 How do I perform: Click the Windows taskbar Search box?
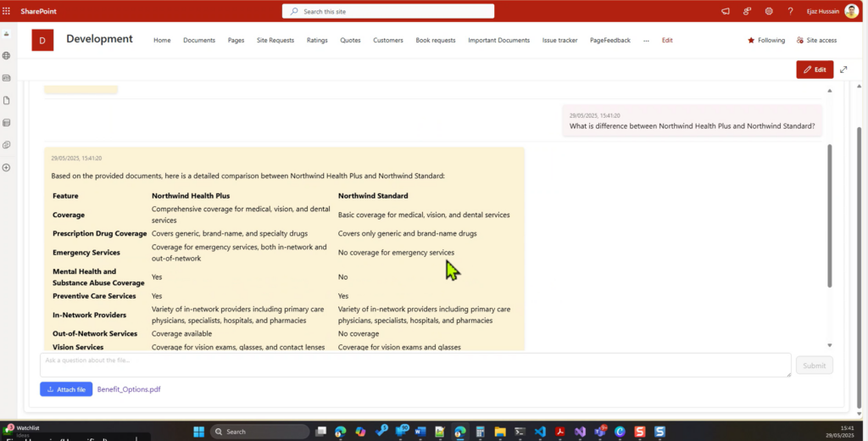[x=259, y=432]
